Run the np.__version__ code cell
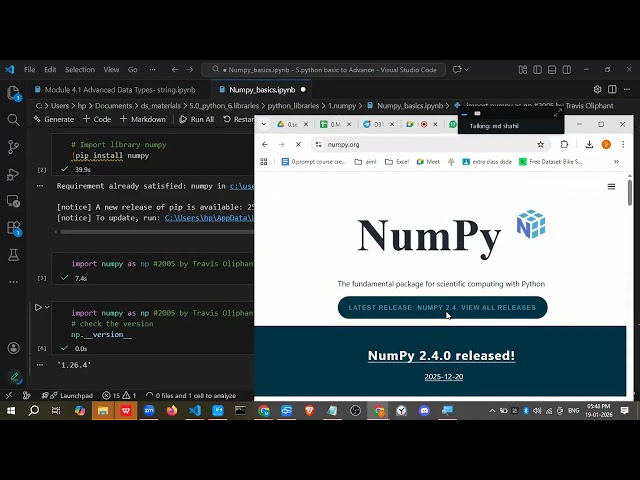Viewport: 640px width, 480px height. tap(38, 307)
